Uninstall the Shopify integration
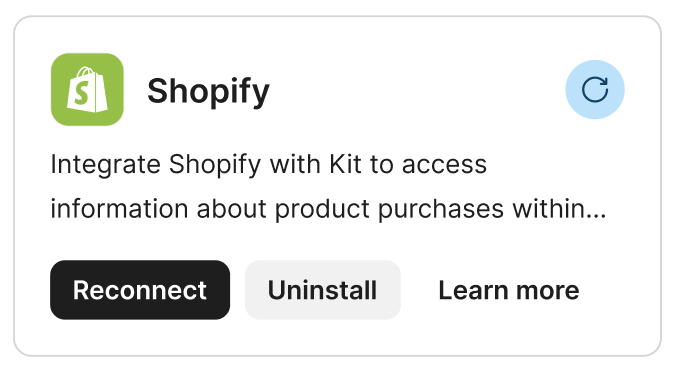The height and width of the screenshot is (372, 680). point(323,290)
